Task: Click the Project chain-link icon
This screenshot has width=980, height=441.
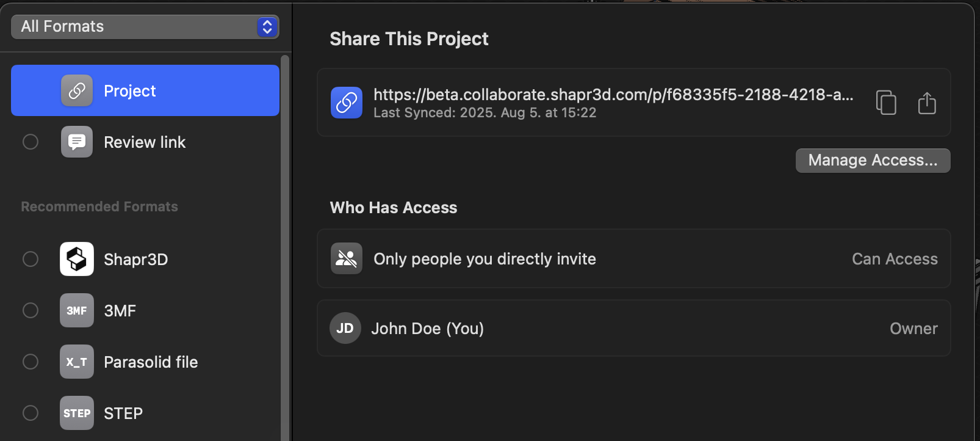Action: click(77, 90)
